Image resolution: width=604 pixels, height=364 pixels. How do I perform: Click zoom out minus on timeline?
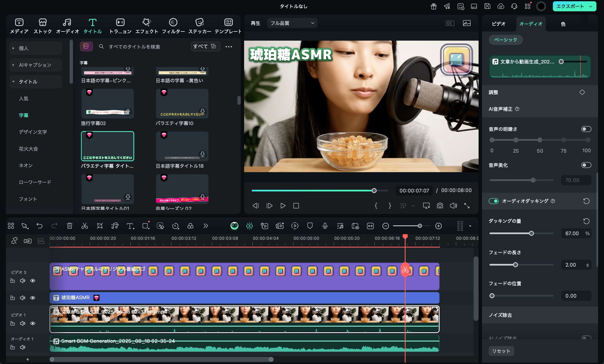click(386, 226)
